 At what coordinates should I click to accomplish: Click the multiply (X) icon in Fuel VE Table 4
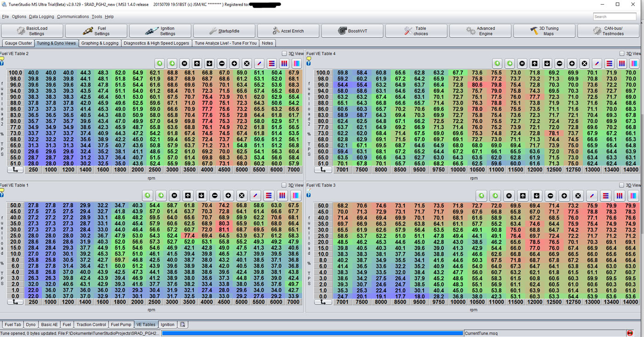pyautogui.click(x=584, y=63)
